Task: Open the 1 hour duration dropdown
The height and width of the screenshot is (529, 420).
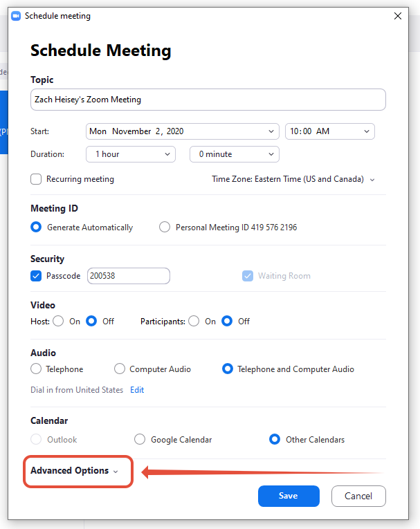Action: 131,154
